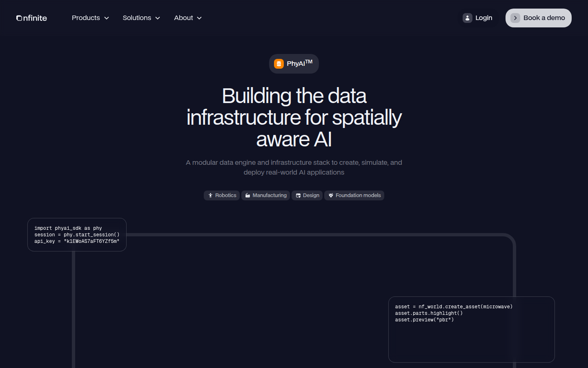Expand the About dropdown chevron
Screen dimensions: 588x368
click(199, 18)
